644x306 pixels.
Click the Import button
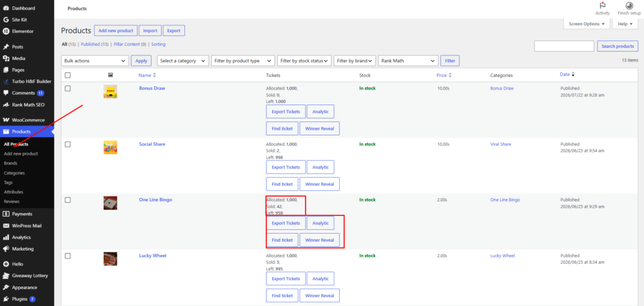coord(150,30)
